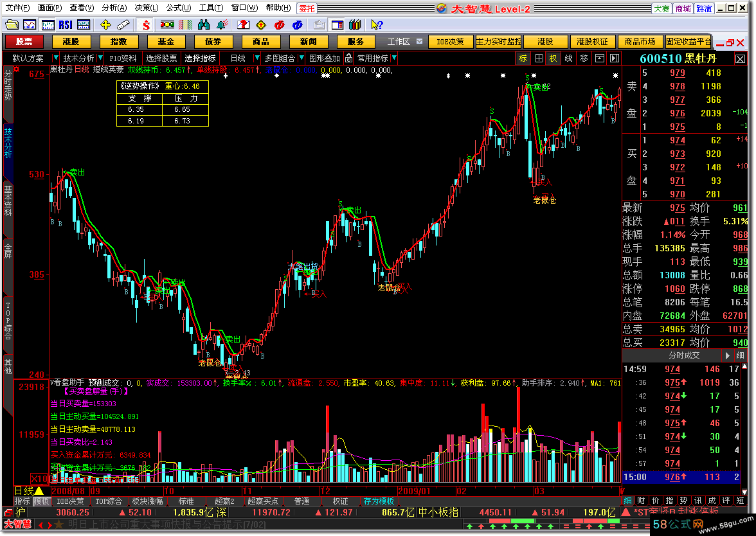This screenshot has height=536, width=756.
Task: Click the red question mark chart icon
Action: coord(244,24)
